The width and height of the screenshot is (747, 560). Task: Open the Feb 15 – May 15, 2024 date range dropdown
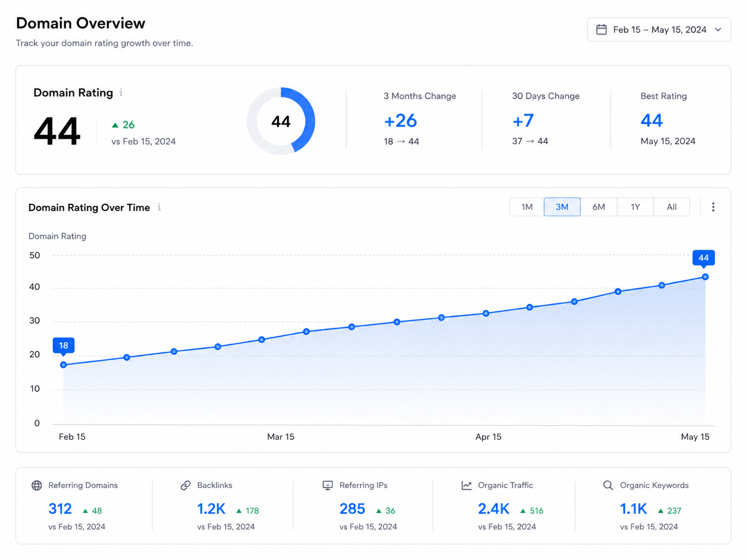click(659, 29)
